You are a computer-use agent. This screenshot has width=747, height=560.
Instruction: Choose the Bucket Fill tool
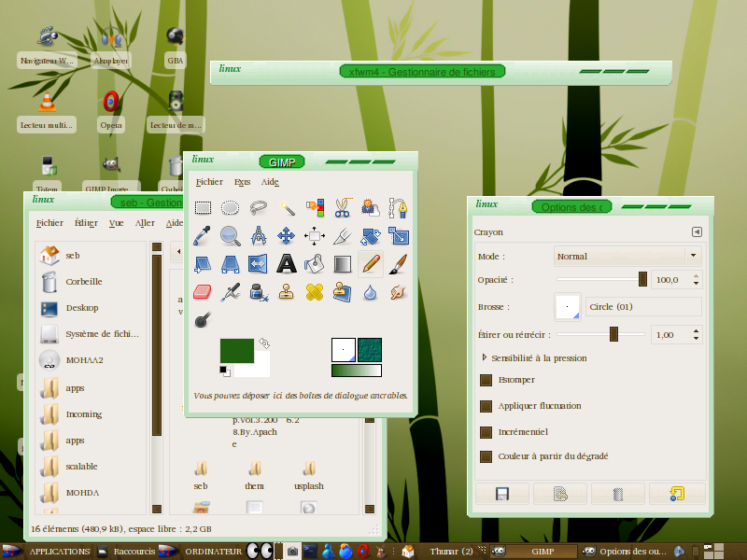click(315, 264)
